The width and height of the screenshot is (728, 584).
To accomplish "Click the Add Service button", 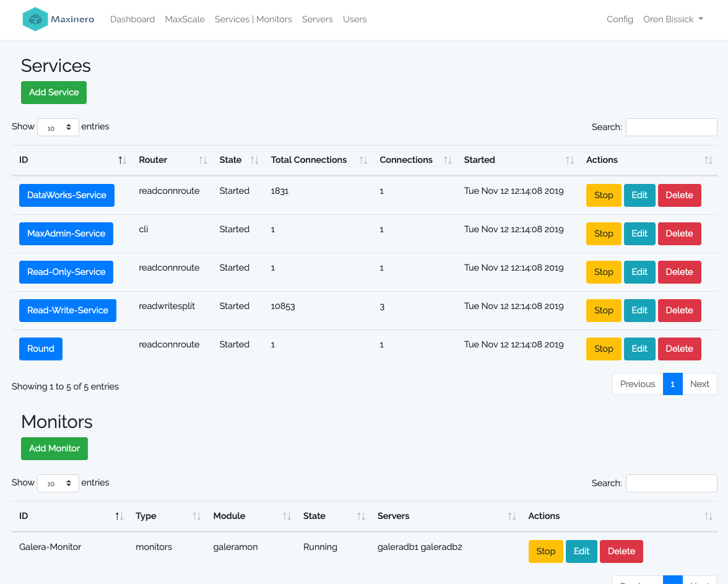I will pyautogui.click(x=54, y=92).
